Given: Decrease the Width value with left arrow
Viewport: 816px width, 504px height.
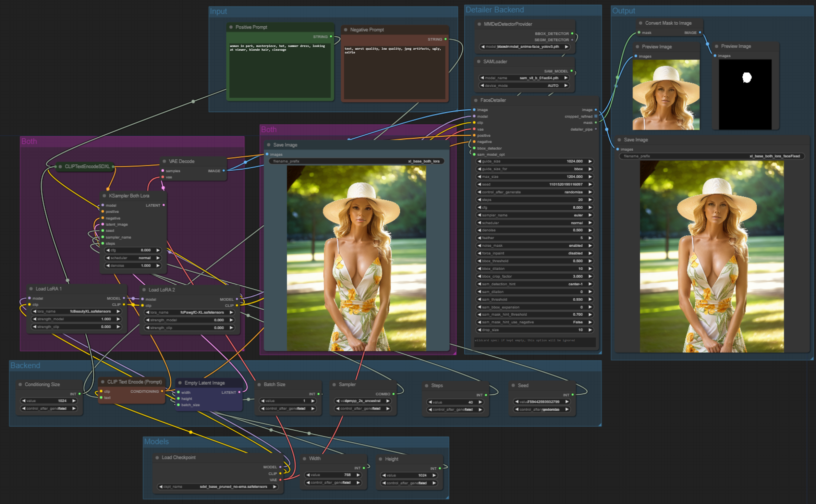Looking at the screenshot, I should pos(308,475).
